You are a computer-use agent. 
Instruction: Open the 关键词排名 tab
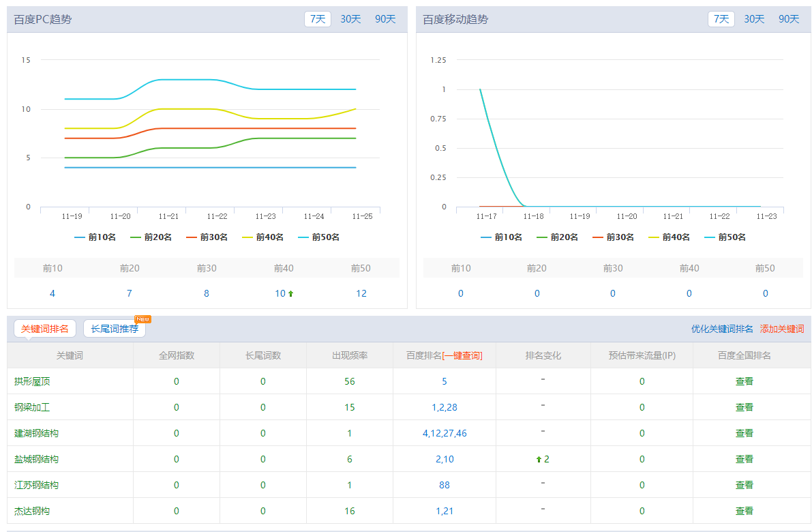(x=45, y=329)
